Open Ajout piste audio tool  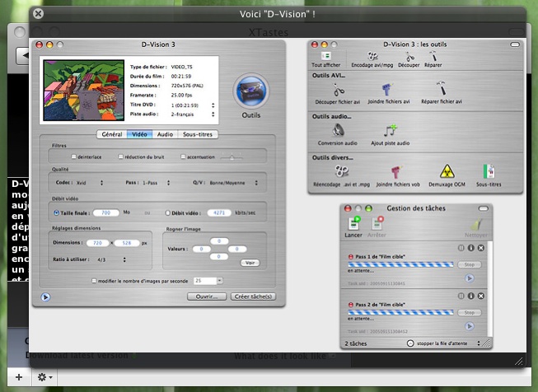[x=391, y=131]
